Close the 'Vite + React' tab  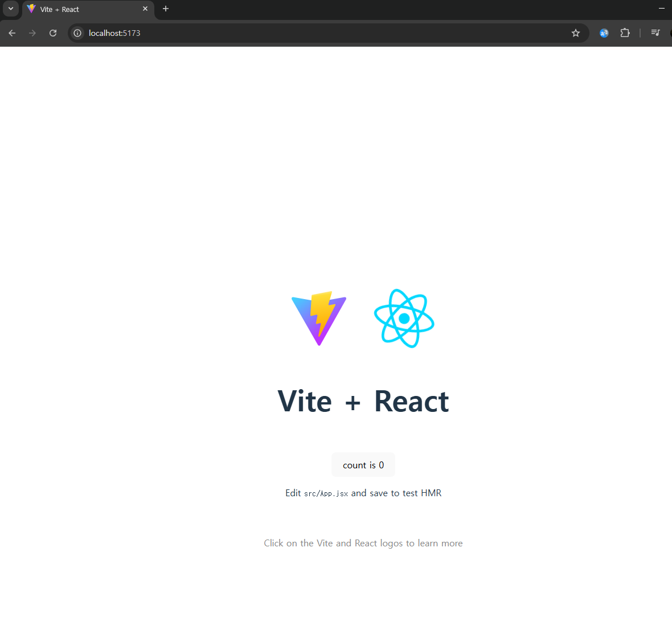[x=145, y=9]
